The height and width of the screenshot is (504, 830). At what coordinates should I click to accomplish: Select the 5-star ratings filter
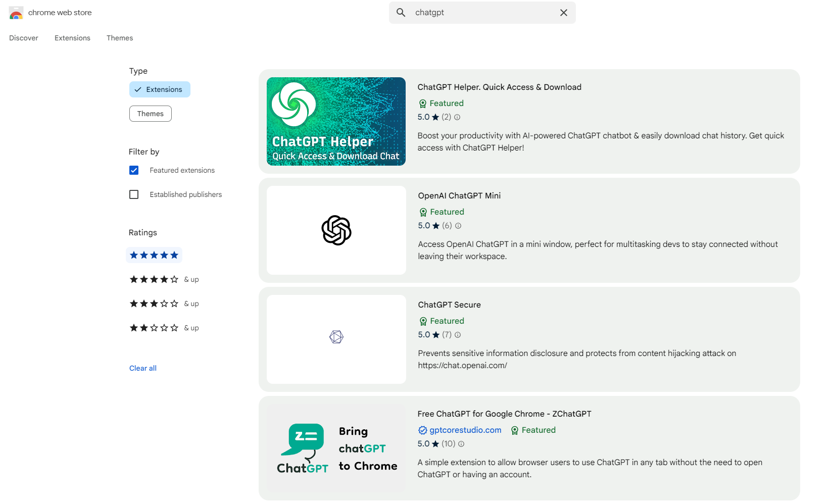click(154, 255)
